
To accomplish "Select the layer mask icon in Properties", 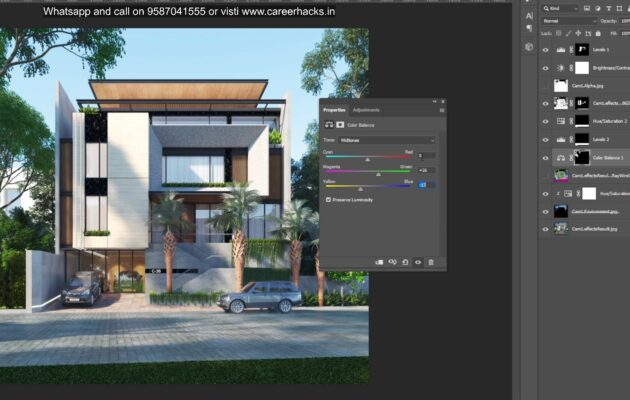I will click(x=338, y=125).
